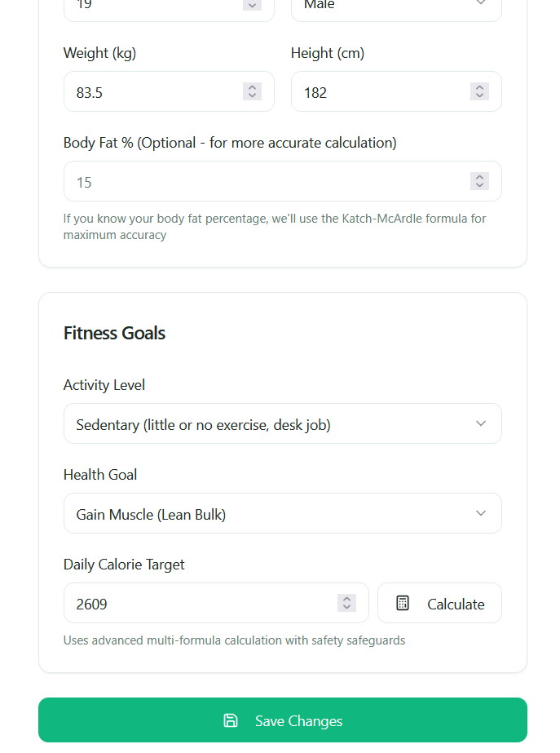The width and height of the screenshot is (560, 753).
Task: Open the Health Goal dropdown
Action: click(283, 513)
